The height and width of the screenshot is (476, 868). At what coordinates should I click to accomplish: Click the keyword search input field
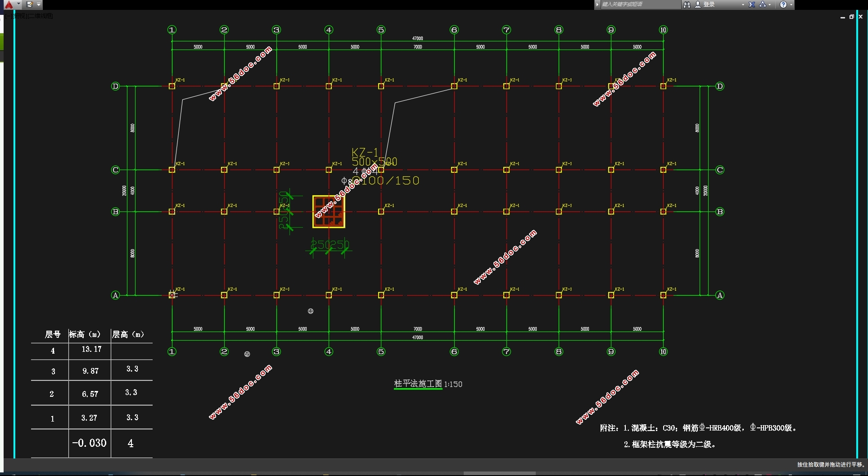click(x=639, y=4)
